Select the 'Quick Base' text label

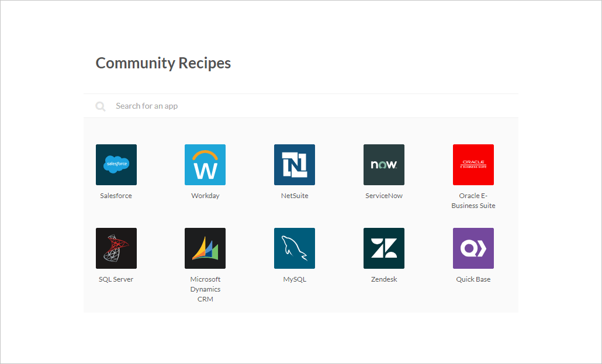click(473, 279)
